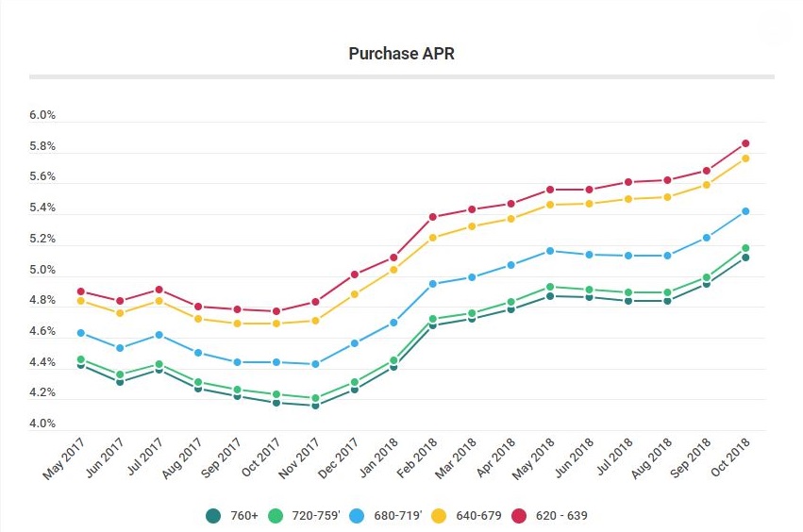
Task: Click red line's Feb 2018 data point
Action: 433,217
